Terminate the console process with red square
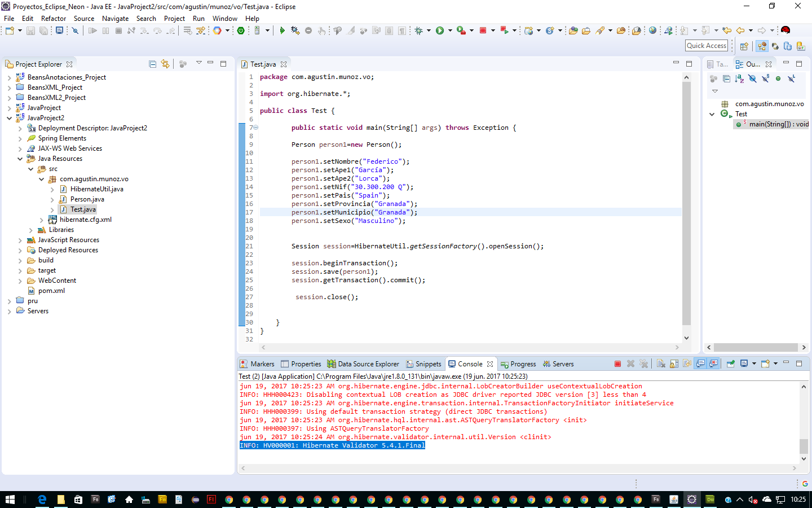Viewport: 812px width, 508px height. tap(617, 364)
